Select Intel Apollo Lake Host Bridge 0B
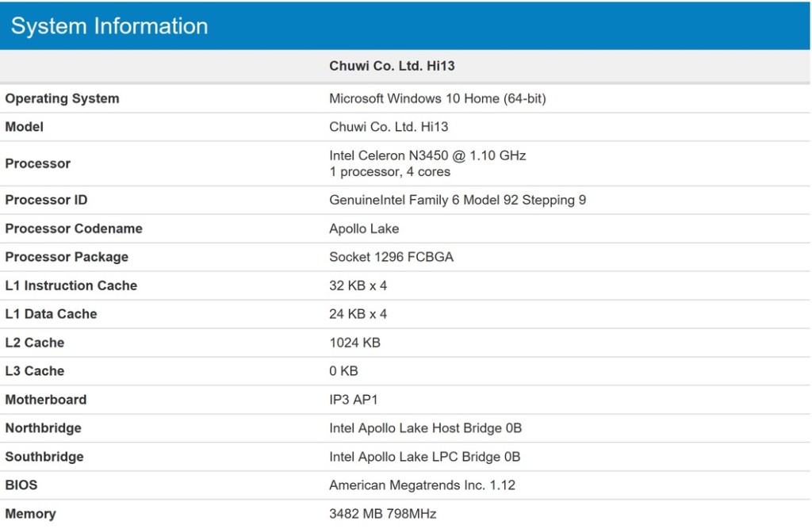This screenshot has height=529, width=812. click(426, 428)
